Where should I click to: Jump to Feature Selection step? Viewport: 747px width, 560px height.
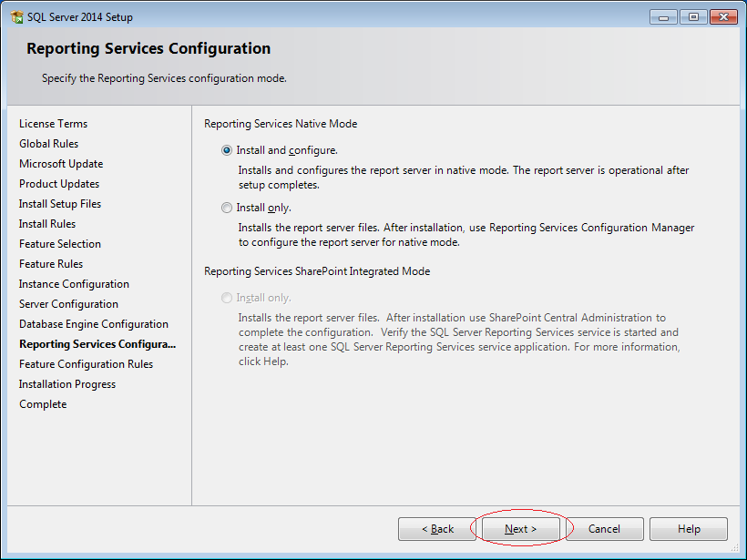point(60,244)
